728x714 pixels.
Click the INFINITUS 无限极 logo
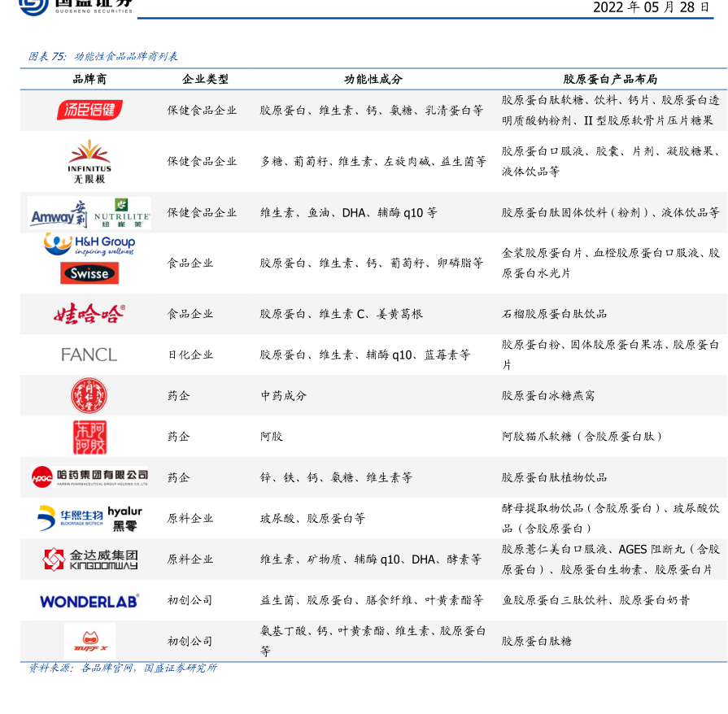click(89, 162)
